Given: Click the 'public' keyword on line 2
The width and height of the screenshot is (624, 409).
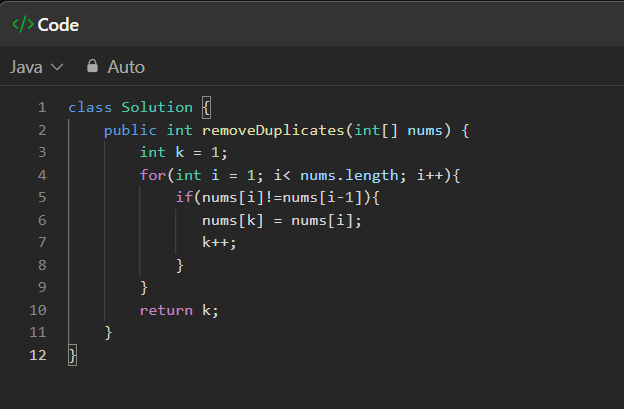Looking at the screenshot, I should click(x=130, y=130).
